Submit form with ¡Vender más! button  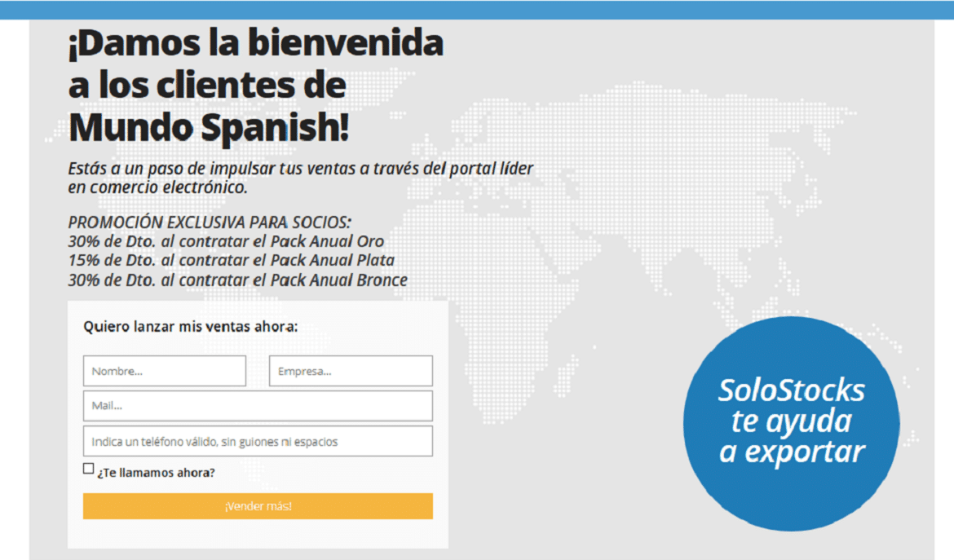coord(258,506)
